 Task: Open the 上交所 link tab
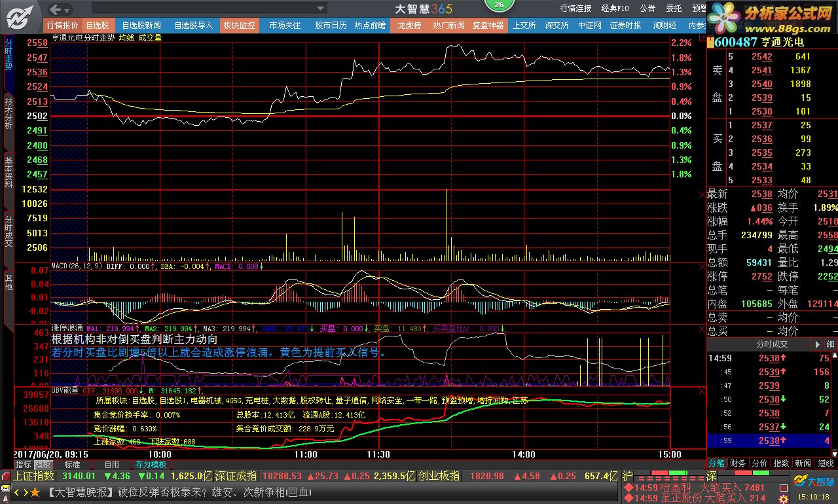click(524, 26)
